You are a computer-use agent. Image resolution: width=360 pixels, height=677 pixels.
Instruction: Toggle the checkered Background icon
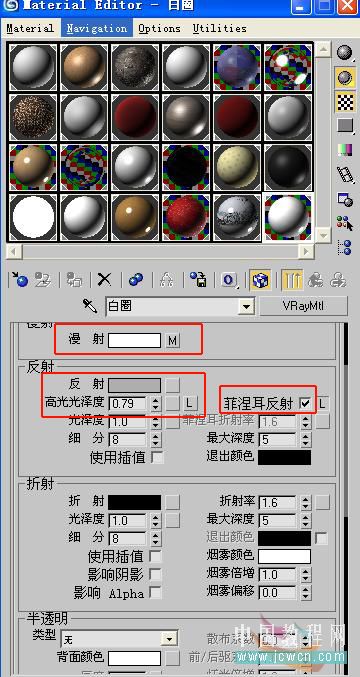pyautogui.click(x=344, y=102)
